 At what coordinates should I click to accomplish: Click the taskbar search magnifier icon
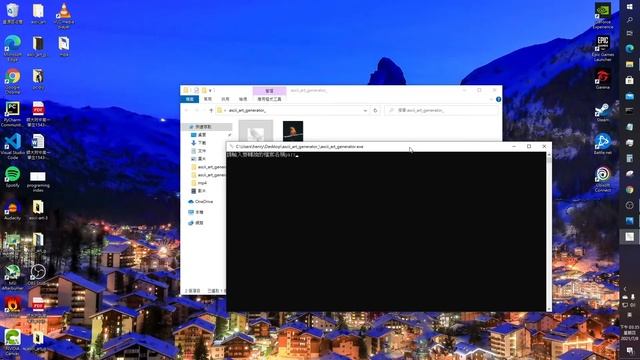click(629, 20)
